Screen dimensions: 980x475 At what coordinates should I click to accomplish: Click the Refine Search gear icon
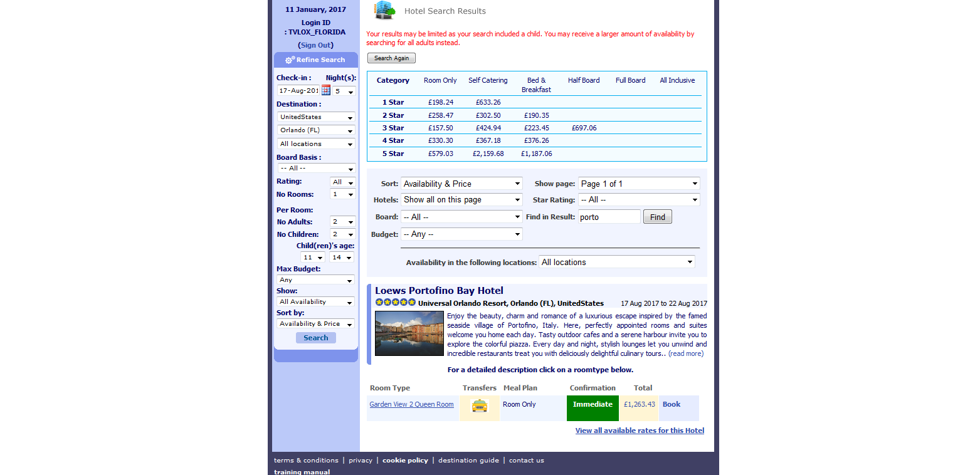pyautogui.click(x=290, y=60)
